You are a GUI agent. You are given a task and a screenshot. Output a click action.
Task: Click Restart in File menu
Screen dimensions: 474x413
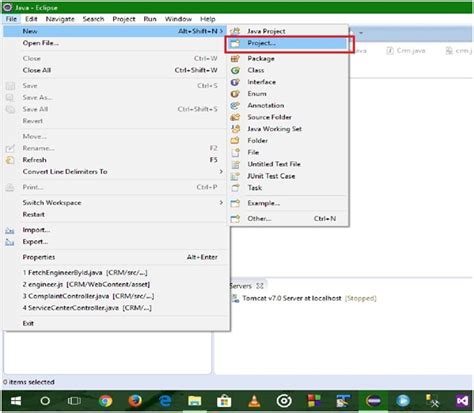pyautogui.click(x=115, y=214)
